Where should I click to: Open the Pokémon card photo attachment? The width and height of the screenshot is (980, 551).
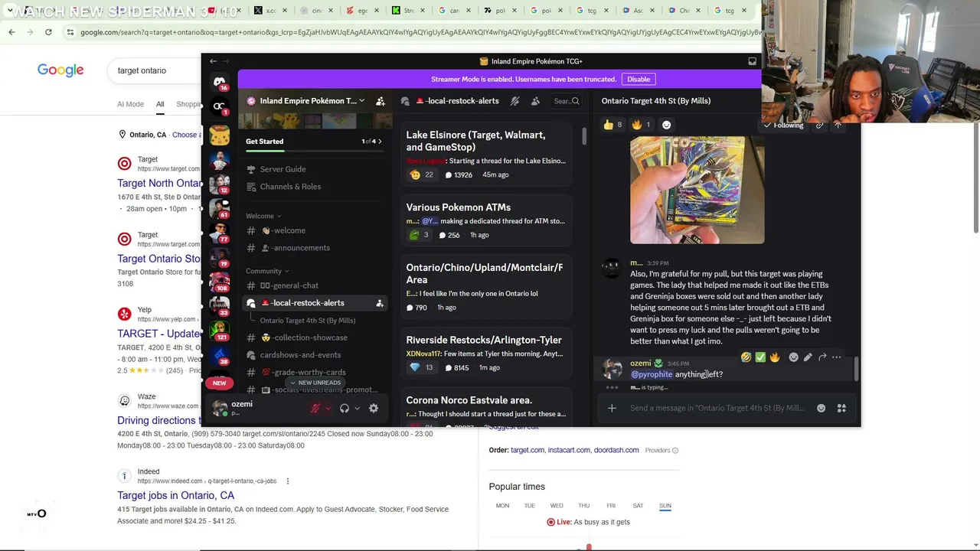(697, 191)
